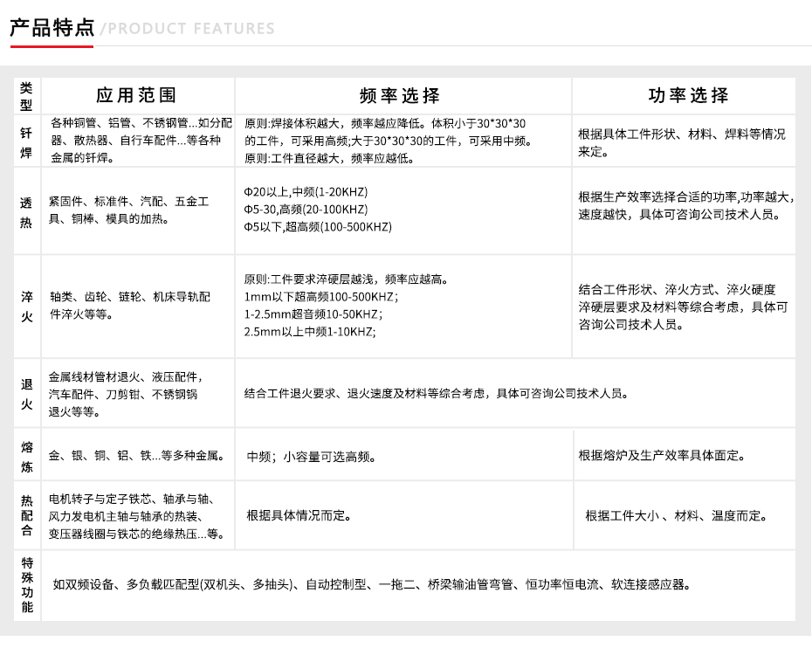This screenshot has width=812, height=648.
Task: Click the 热配合 row label
Action: [x=26, y=515]
